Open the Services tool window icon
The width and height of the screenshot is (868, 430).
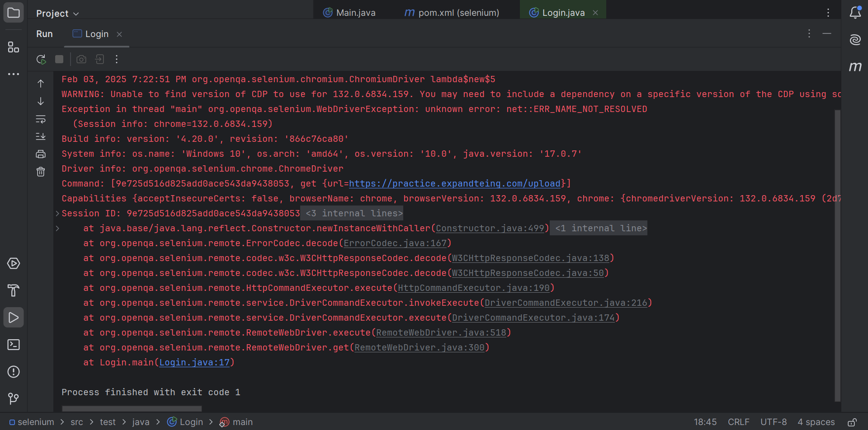pos(14,263)
